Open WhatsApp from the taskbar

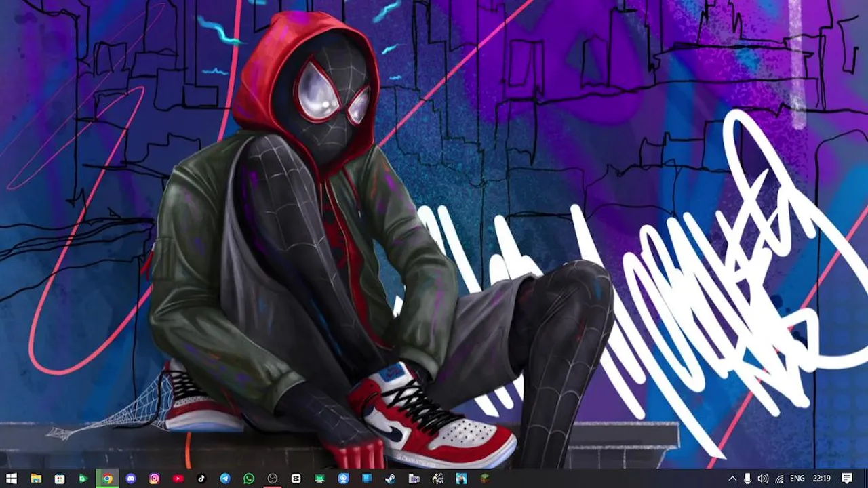click(249, 479)
